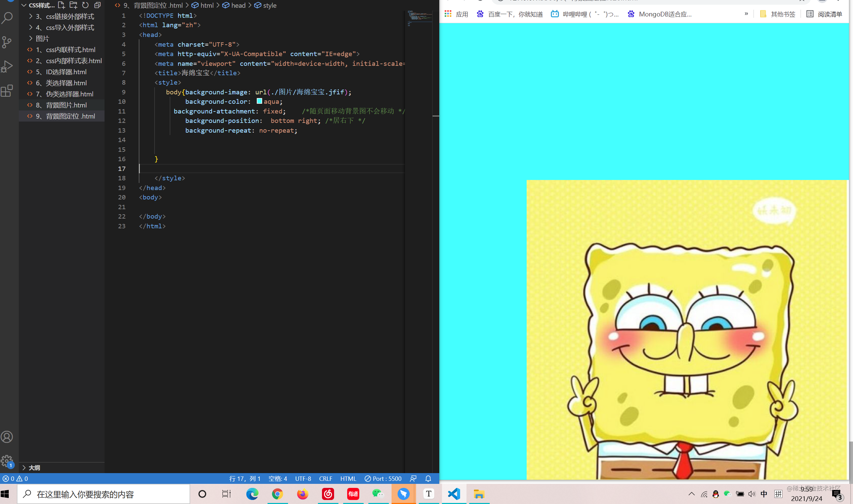
Task: Click the Live Server Port : 5500 status
Action: [383, 478]
